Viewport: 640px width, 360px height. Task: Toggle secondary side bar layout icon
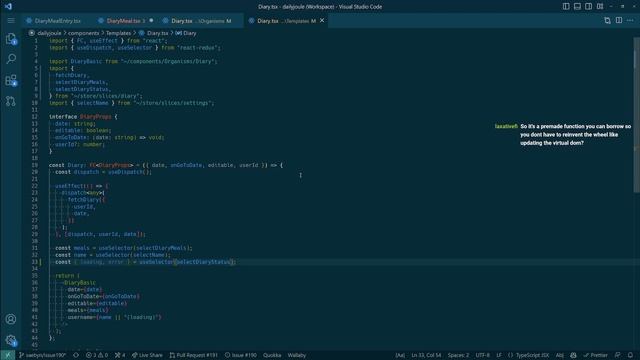(x=589, y=7)
